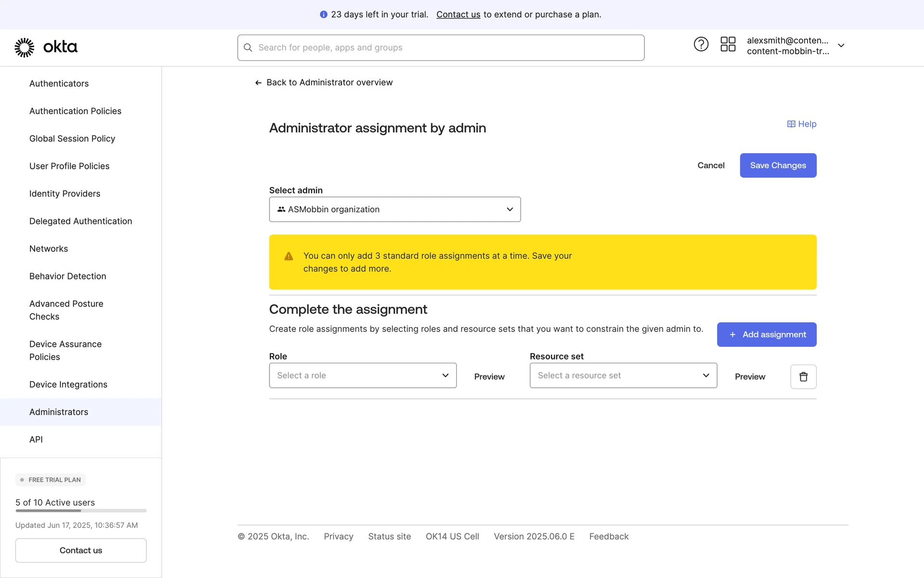The height and width of the screenshot is (578, 924).
Task: Click the search magnifier icon
Action: (248, 48)
